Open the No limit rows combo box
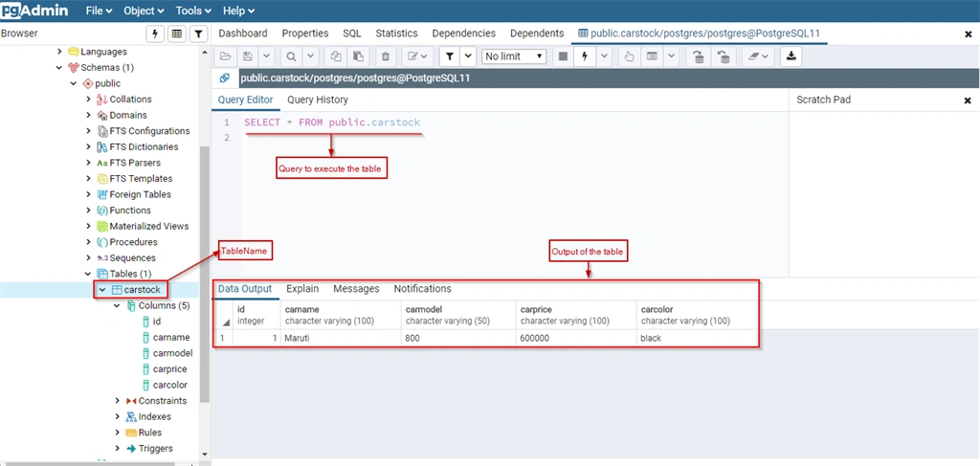 514,56
